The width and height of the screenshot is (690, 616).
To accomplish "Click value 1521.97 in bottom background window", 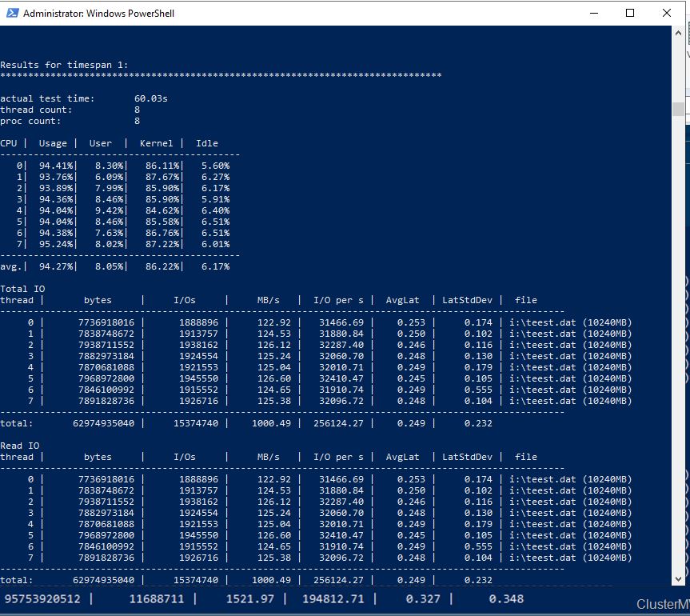I will [250, 599].
